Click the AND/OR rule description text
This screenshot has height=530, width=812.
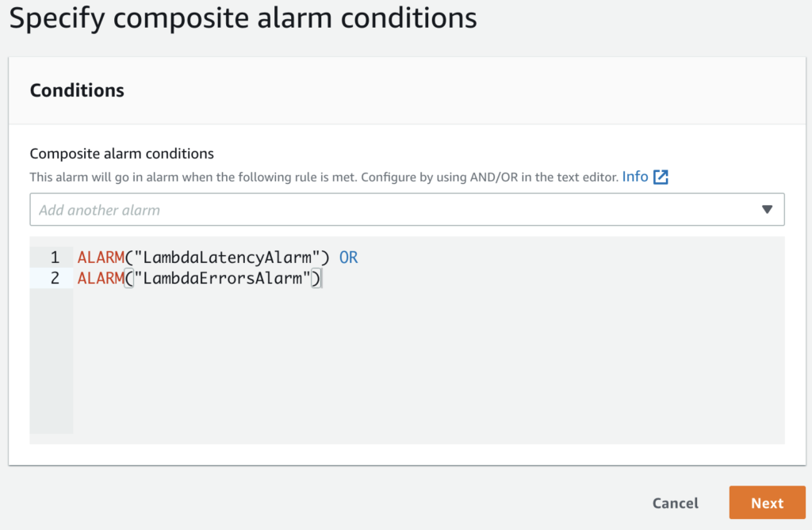(x=324, y=177)
